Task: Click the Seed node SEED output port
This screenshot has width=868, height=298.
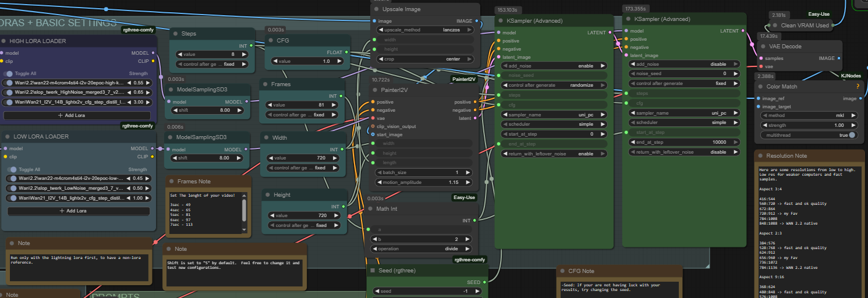Action: pos(484,282)
